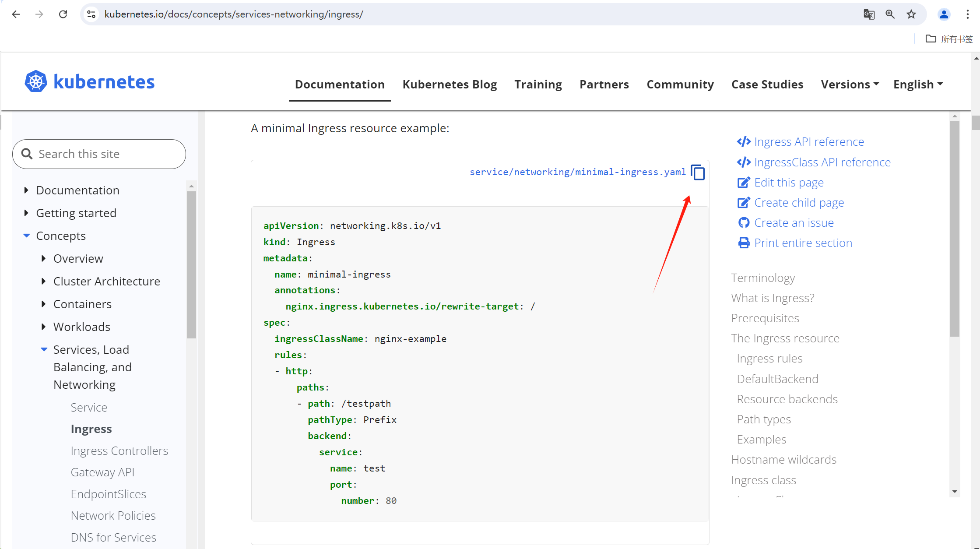Open the Chrome profile avatar

(944, 14)
